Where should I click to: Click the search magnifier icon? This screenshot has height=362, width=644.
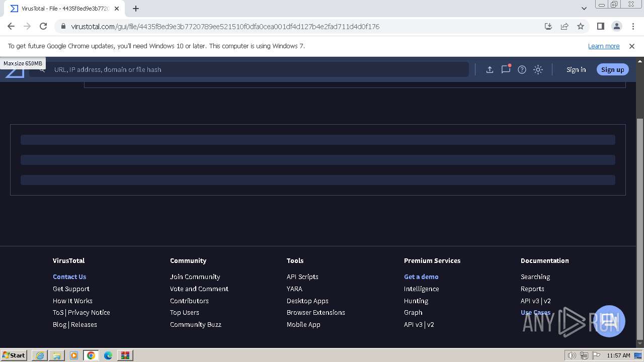[x=42, y=69]
